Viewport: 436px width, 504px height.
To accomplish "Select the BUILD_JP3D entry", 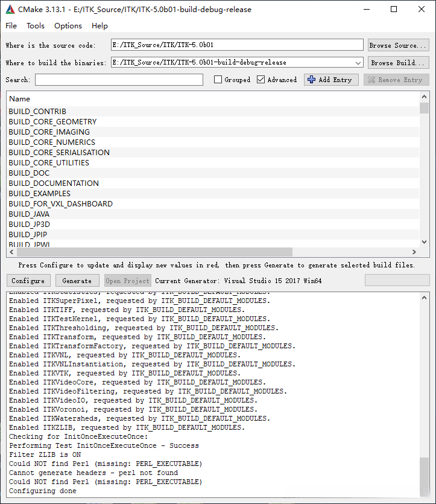I will [213, 225].
